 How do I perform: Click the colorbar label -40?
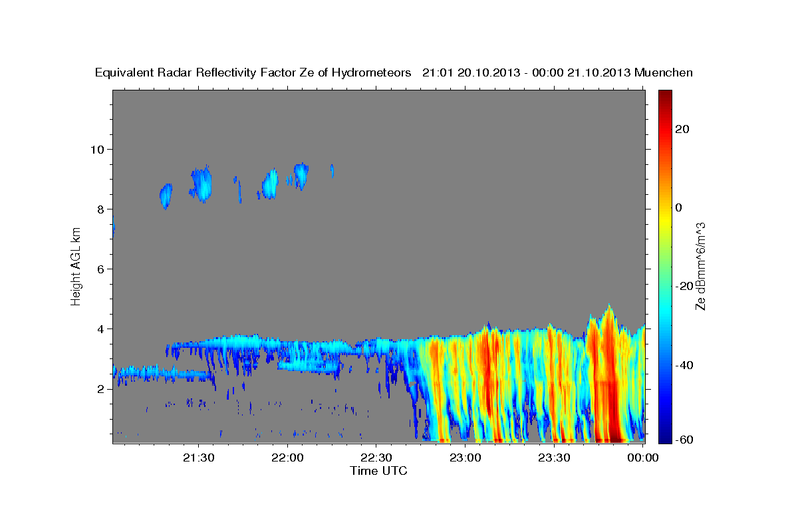(x=684, y=364)
